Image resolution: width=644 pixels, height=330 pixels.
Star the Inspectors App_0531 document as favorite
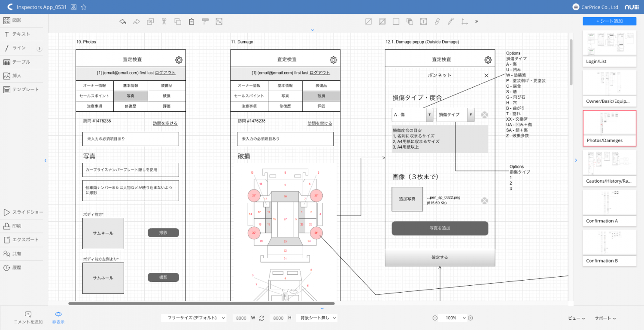(x=84, y=7)
